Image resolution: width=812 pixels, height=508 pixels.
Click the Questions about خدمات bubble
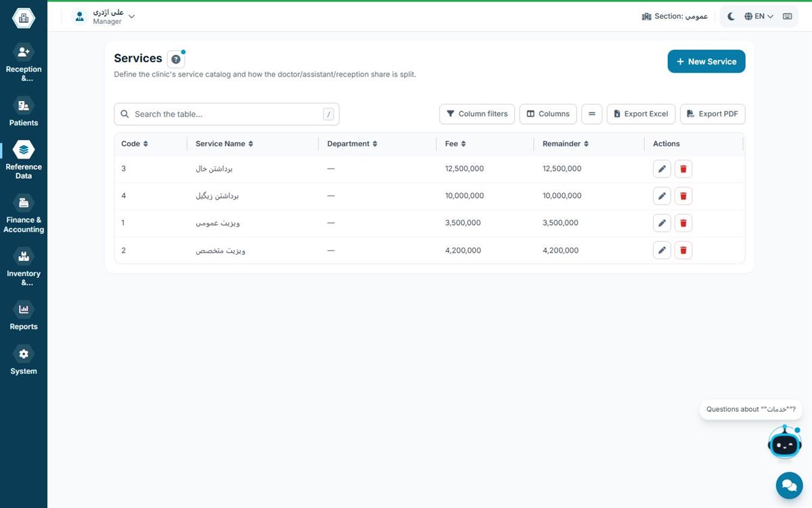pos(750,409)
